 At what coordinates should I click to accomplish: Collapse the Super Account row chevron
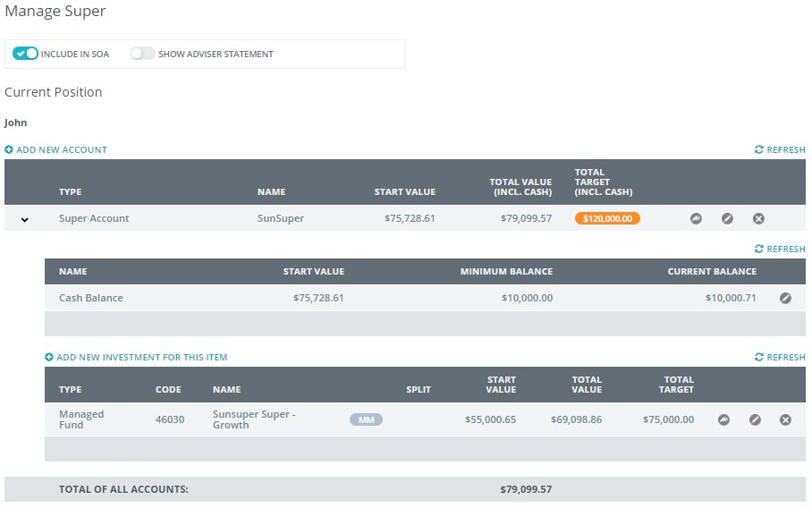24,219
